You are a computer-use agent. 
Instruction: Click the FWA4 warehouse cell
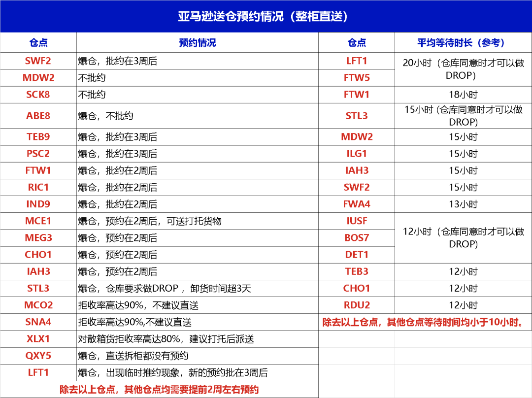point(357,204)
